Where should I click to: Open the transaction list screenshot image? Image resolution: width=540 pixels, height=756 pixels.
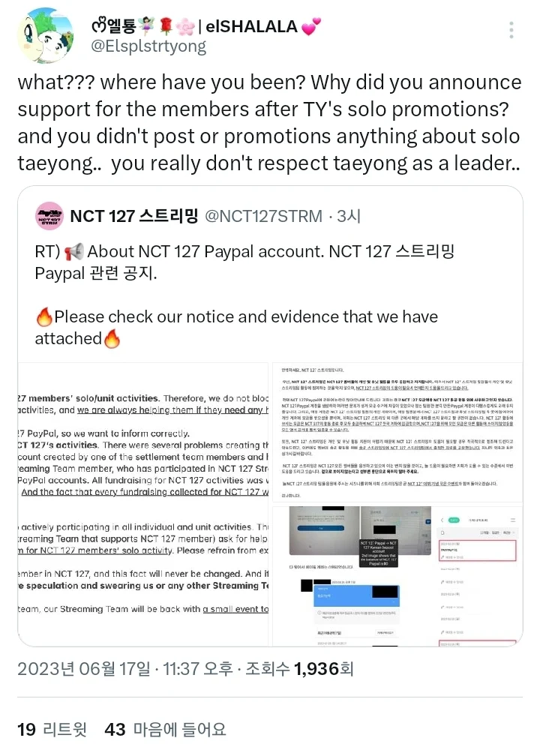[x=478, y=576]
